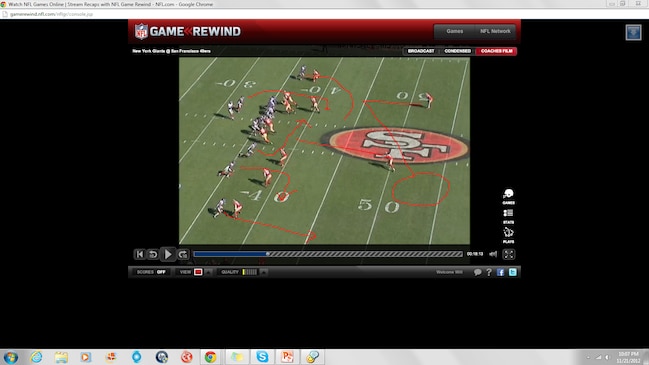Open the NFL Network button
The width and height of the screenshot is (649, 365).
[x=495, y=31]
